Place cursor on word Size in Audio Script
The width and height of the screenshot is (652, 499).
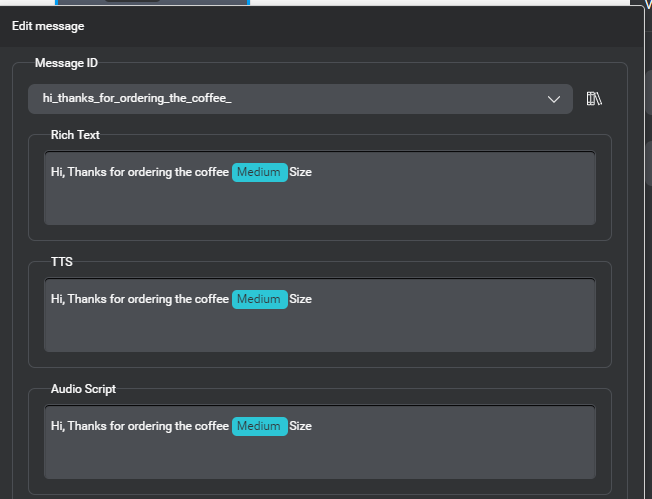click(x=301, y=426)
